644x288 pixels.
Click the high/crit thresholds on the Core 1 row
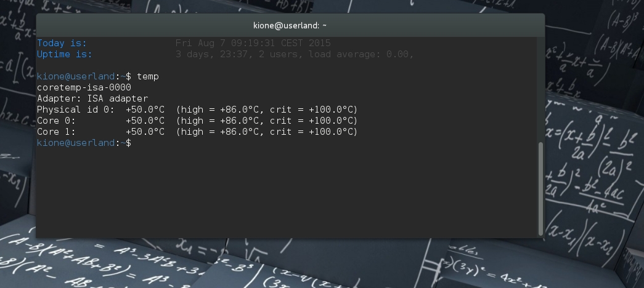[x=266, y=132]
